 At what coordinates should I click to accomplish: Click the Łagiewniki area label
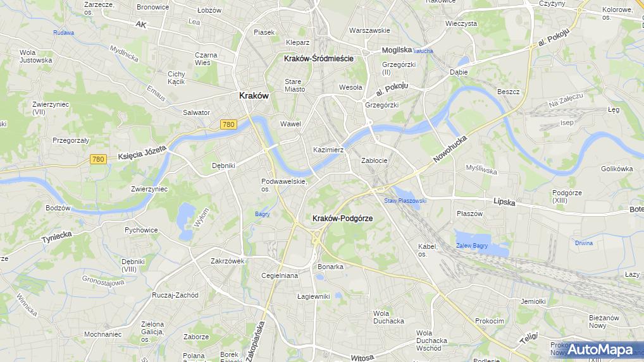[x=313, y=296]
